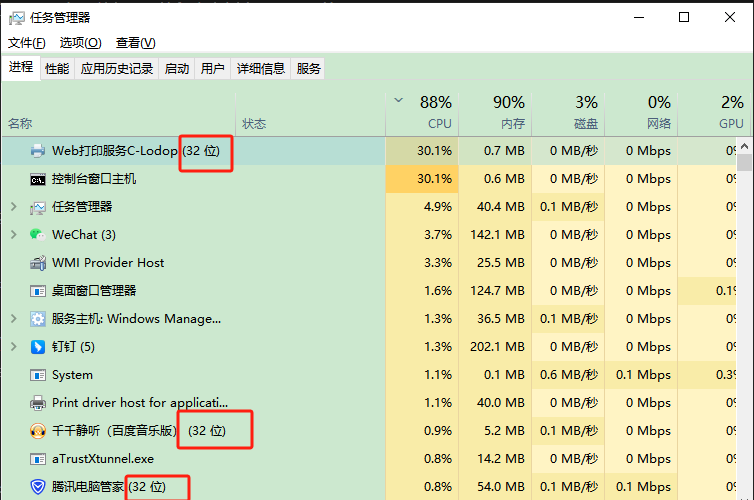Image resolution: width=754 pixels, height=500 pixels.
Task: Expand the 任务管理器 process group
Action: point(14,207)
